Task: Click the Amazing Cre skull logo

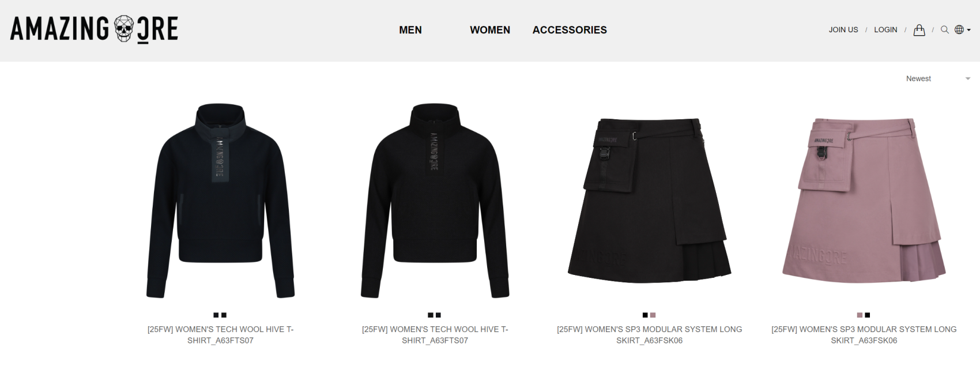Action: [x=94, y=29]
